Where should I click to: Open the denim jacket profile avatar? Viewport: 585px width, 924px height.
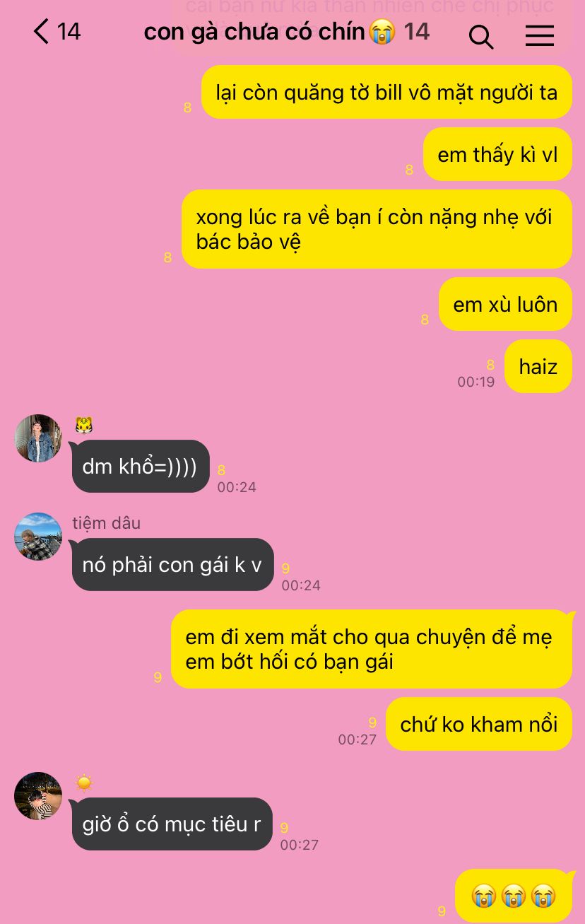[38, 438]
